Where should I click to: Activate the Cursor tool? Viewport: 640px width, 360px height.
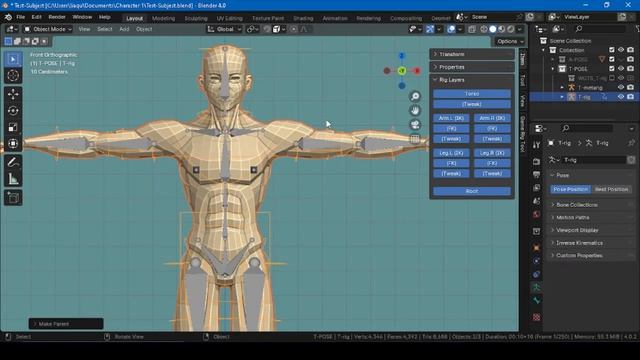point(13,76)
